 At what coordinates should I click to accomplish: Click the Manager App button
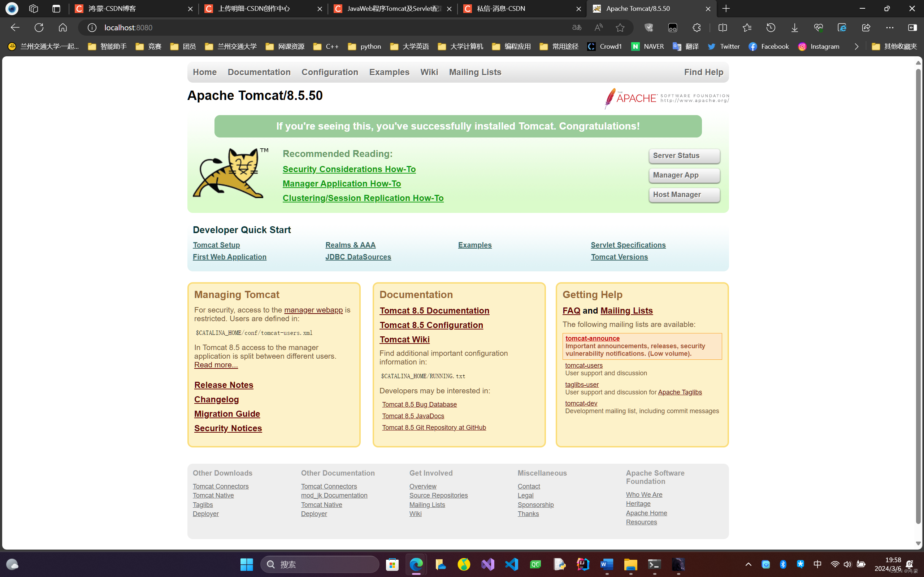[684, 175]
